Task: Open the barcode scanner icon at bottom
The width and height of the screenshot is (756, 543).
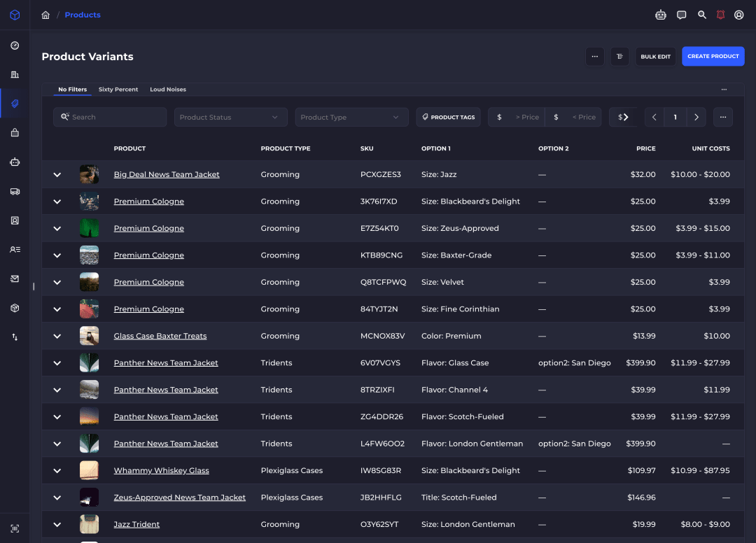Action: 15,528
